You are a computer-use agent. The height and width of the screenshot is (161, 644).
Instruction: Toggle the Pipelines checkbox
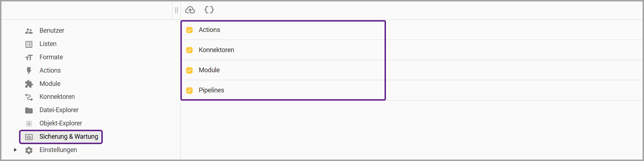(189, 91)
